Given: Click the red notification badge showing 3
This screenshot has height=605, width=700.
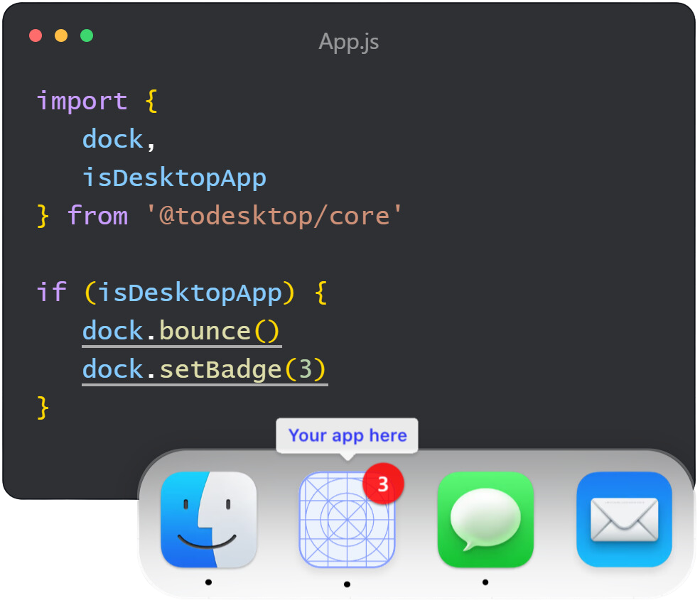Looking at the screenshot, I should click(383, 484).
